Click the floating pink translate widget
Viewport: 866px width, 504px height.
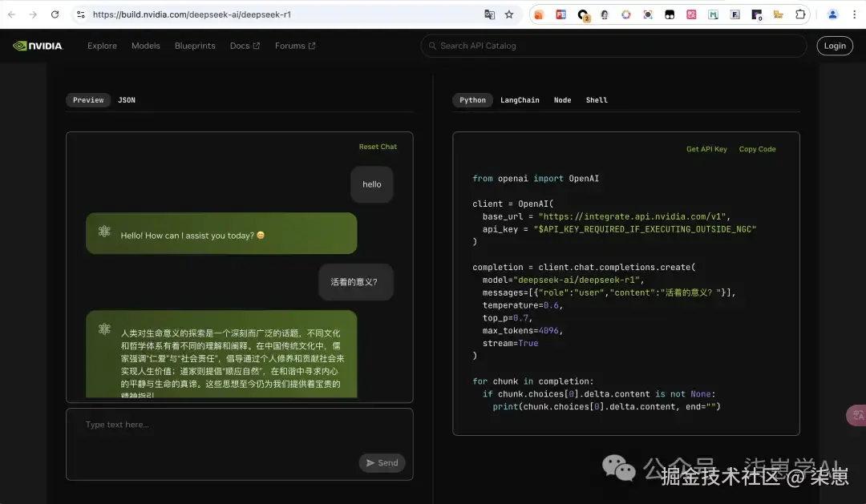(856, 415)
